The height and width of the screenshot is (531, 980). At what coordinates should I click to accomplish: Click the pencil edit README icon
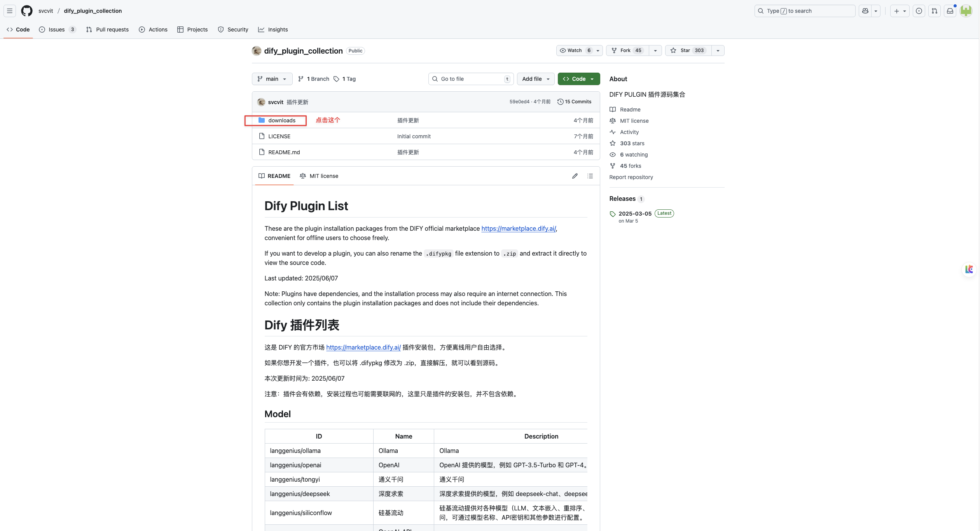pyautogui.click(x=575, y=176)
